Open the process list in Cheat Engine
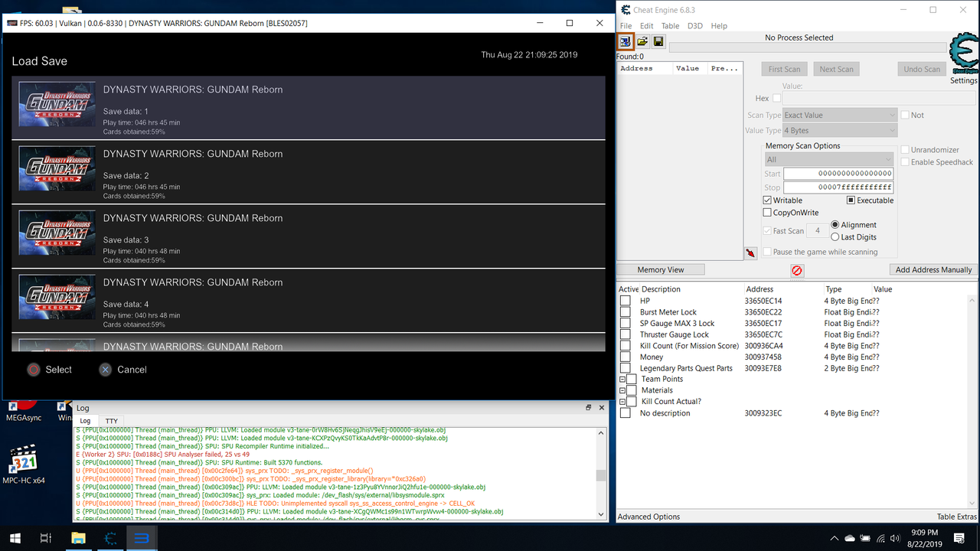Viewport: 980px width, 551px height. [625, 41]
